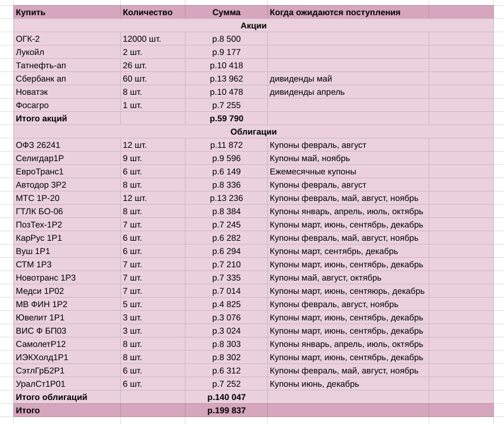Select the 'р.7 014' sum cell
This screenshot has height=424, width=504.
[x=226, y=291]
